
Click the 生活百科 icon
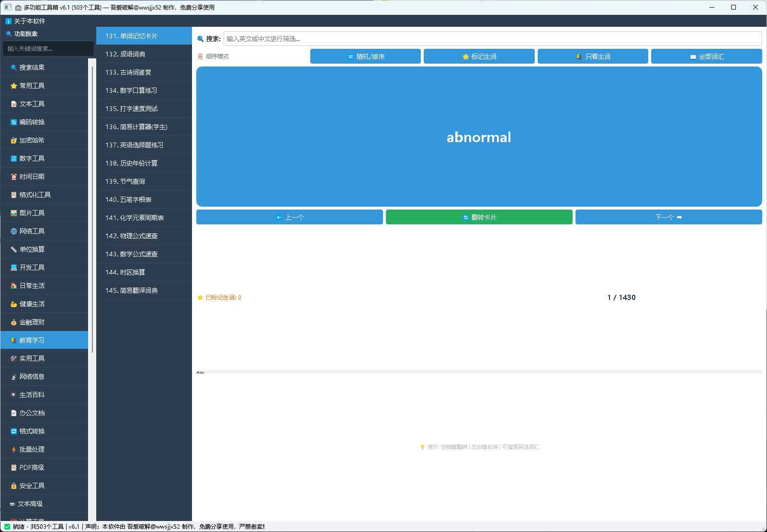14,395
